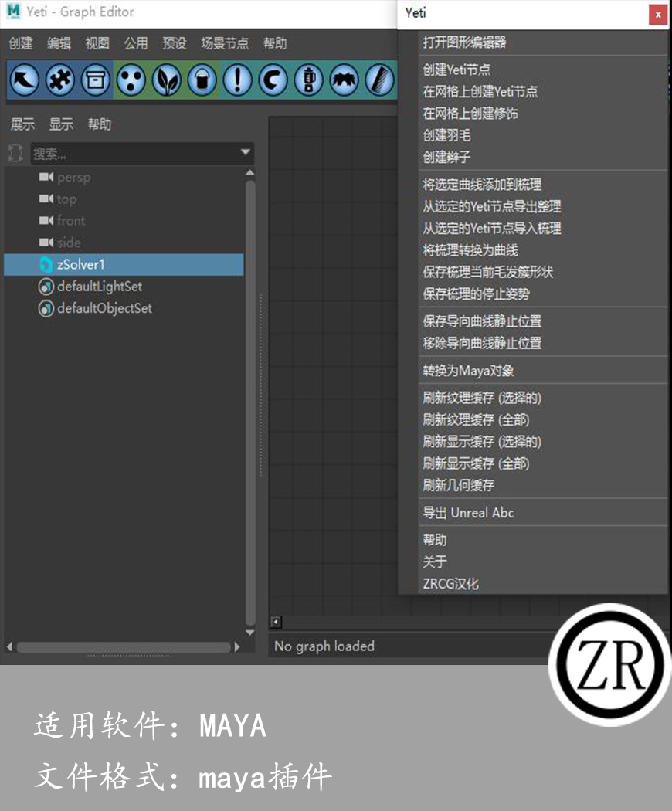Open the search dropdown in the outliner panel

tap(246, 152)
